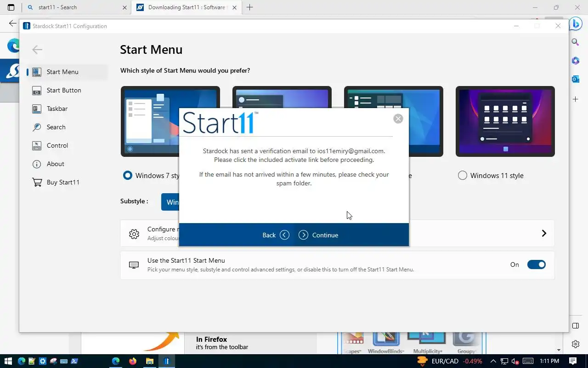Click the Buy Start11 cart icon
Image resolution: width=588 pixels, height=368 pixels.
pos(37,183)
